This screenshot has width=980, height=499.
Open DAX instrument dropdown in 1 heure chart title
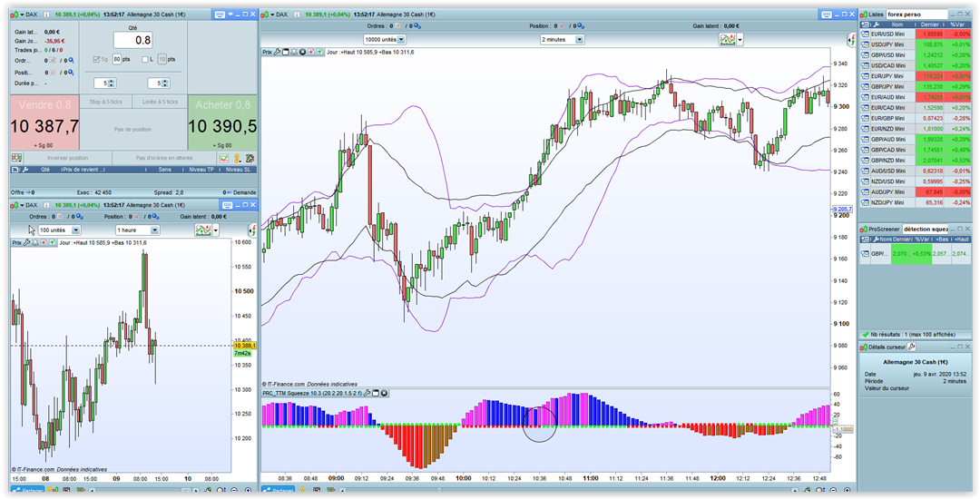tap(22, 205)
